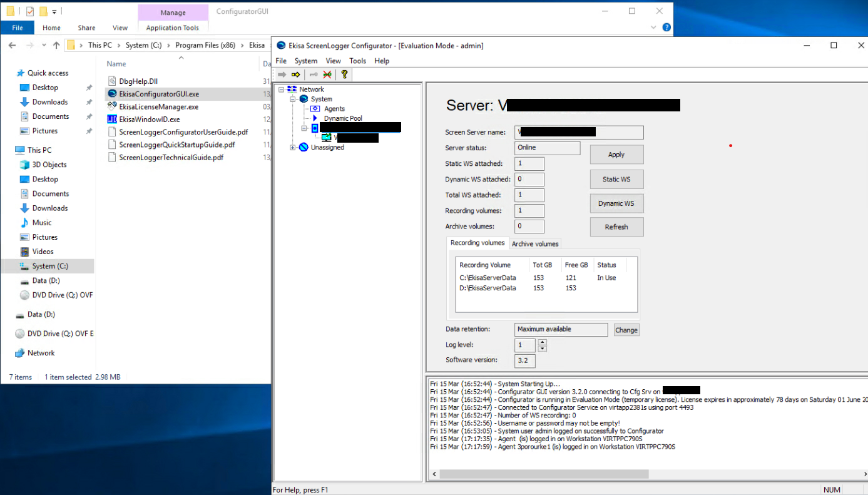The width and height of the screenshot is (868, 495).
Task: Select the System node in the tree
Action: coord(322,99)
